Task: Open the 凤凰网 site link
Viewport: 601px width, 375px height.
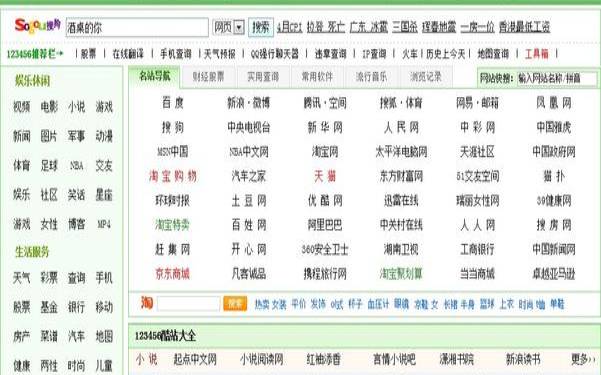Action: pyautogui.click(x=553, y=103)
